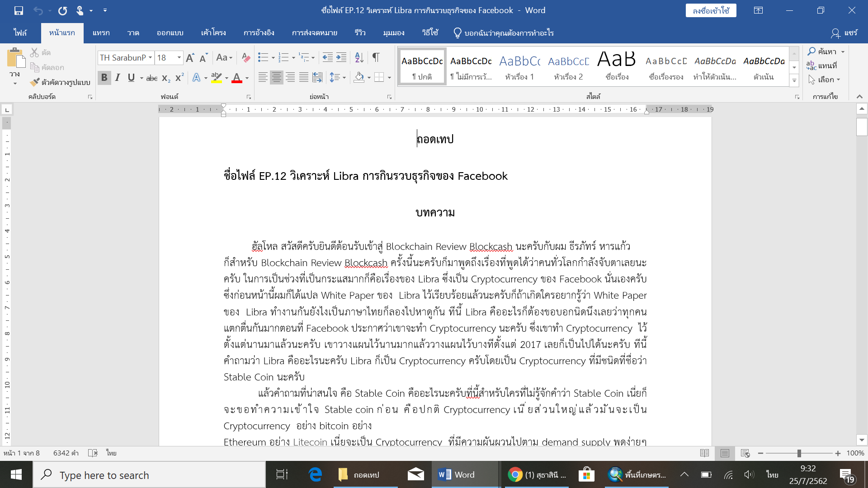Open the ไฟล์ File tab
This screenshot has height=488, width=868.
20,33
